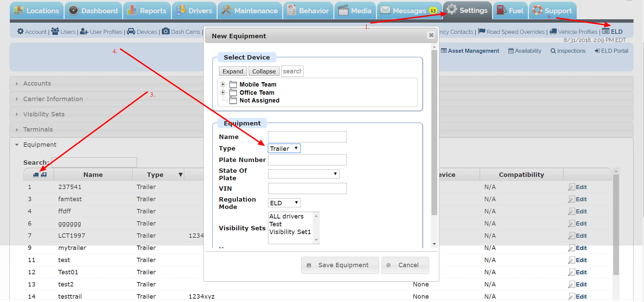
Task: Click the Plate Number input field
Action: click(x=307, y=160)
